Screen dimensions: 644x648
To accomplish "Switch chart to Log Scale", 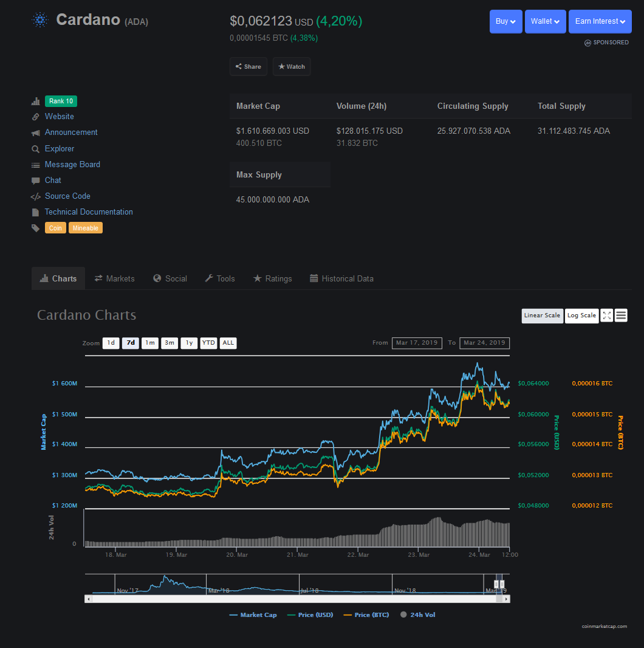I will click(x=581, y=315).
